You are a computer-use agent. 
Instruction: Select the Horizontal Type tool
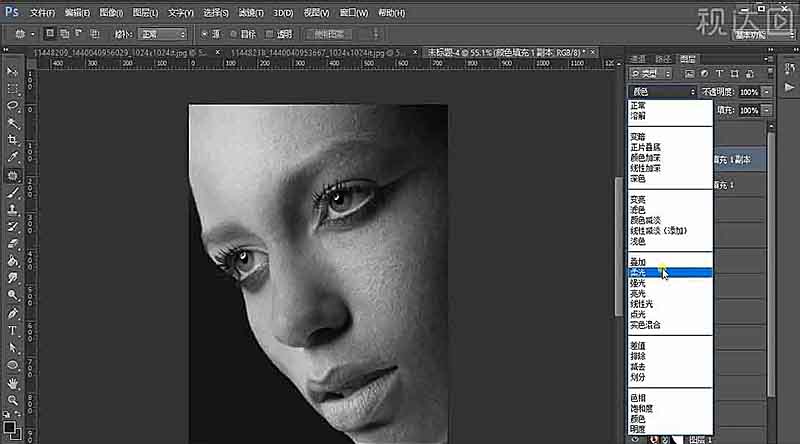[x=12, y=331]
